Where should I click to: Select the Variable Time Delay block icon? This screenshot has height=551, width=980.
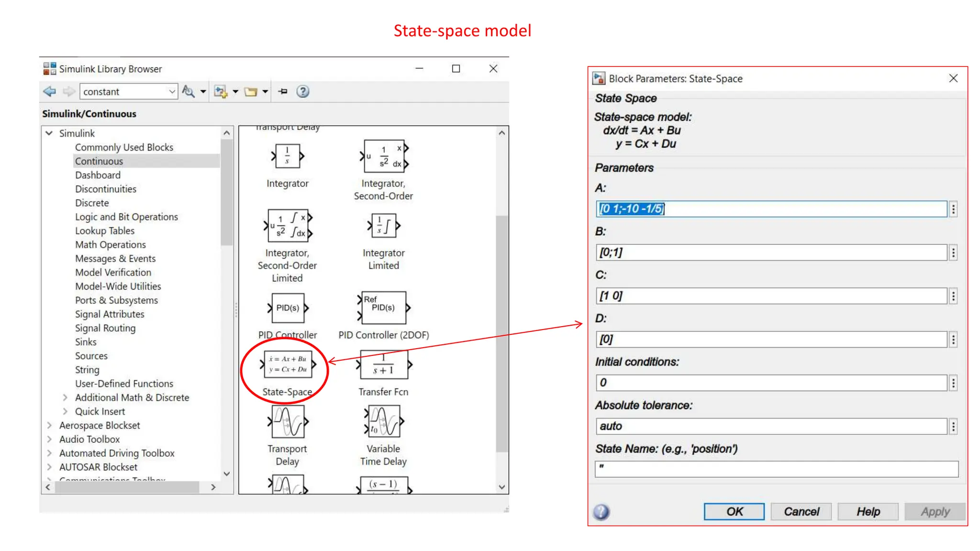pos(384,421)
